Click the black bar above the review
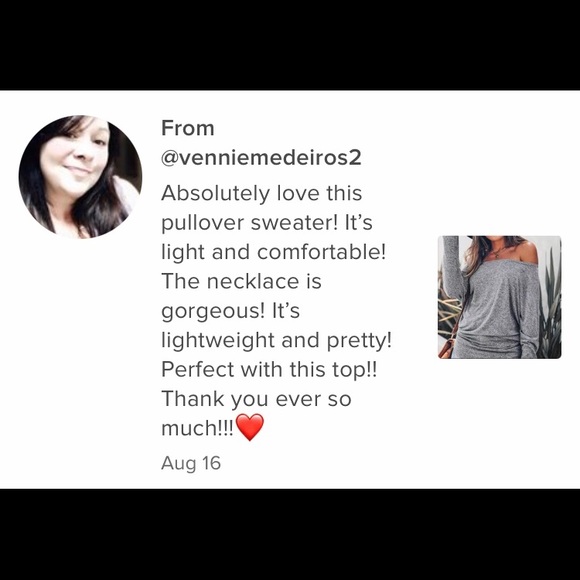 pos(290,45)
